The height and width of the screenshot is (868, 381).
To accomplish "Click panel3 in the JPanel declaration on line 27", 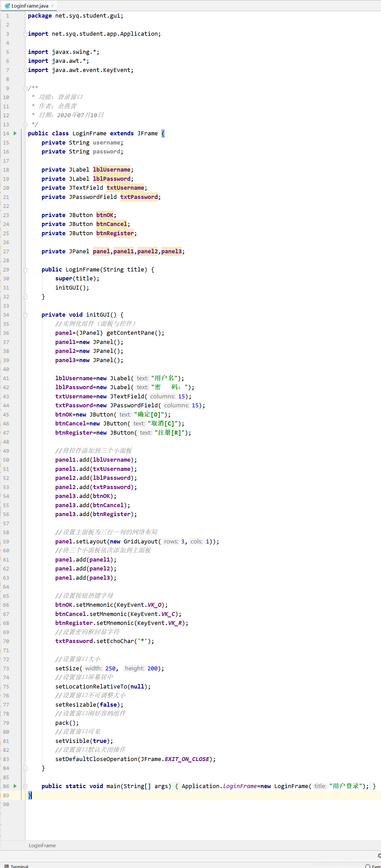I will pyautogui.click(x=172, y=251).
